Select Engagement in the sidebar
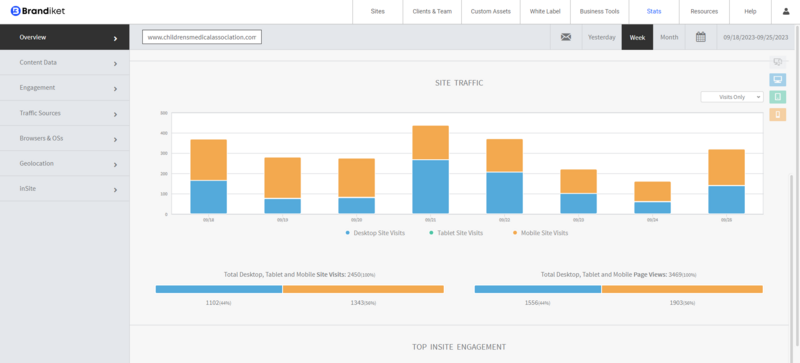Image resolution: width=800 pixels, height=363 pixels. pos(64,87)
